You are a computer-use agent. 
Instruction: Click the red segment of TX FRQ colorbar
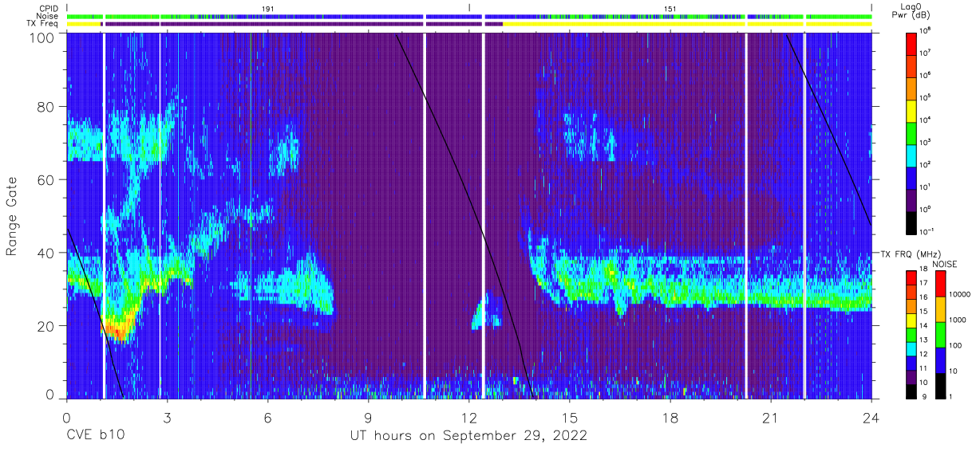pyautogui.click(x=912, y=277)
